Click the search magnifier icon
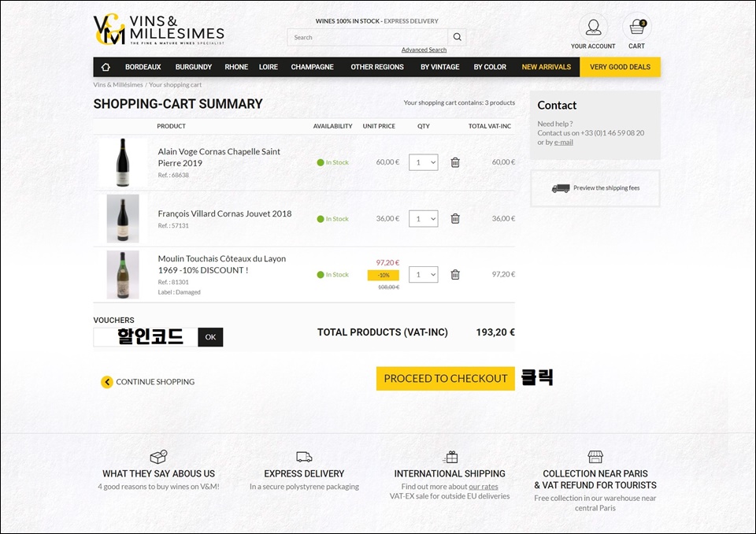The width and height of the screenshot is (756, 534). 457,37
